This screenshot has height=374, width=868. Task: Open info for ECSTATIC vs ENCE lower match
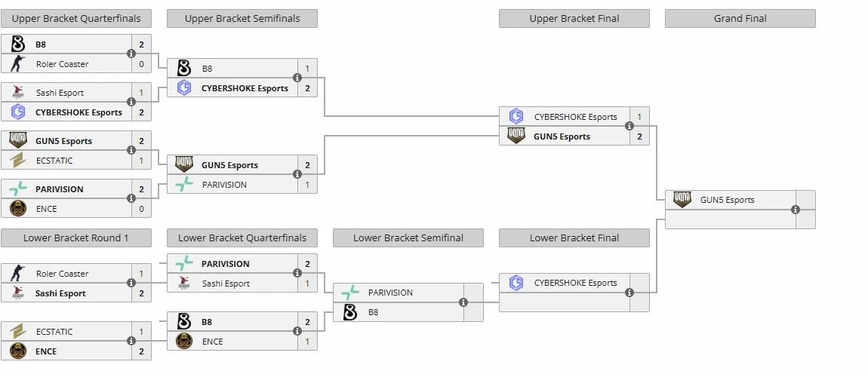click(131, 341)
